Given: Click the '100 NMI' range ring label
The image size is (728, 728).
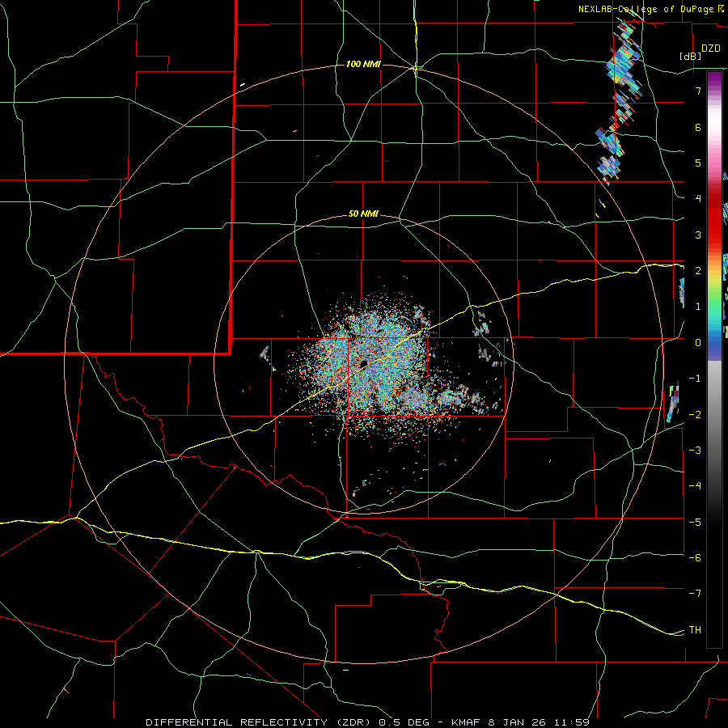Looking at the screenshot, I should click(x=363, y=64).
